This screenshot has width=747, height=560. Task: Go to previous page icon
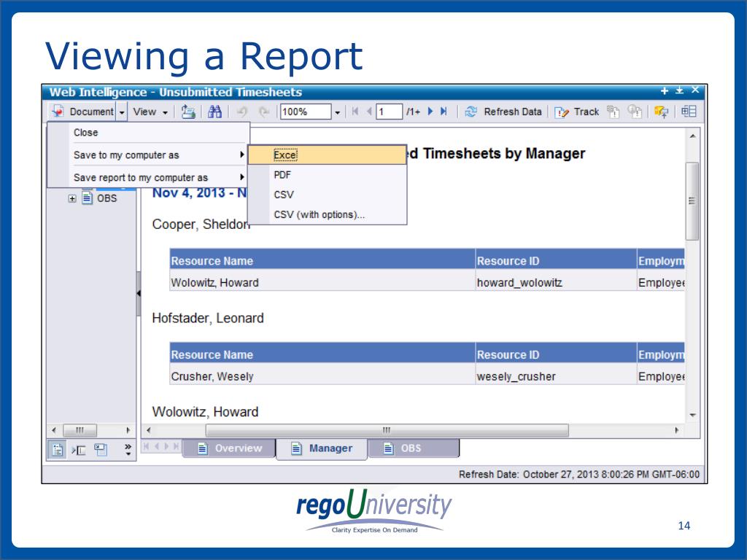(x=368, y=112)
